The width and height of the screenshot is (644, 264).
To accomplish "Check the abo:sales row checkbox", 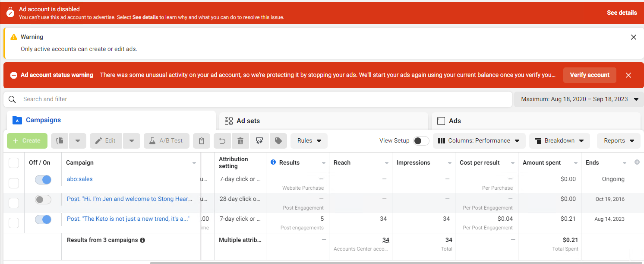I will click(14, 183).
